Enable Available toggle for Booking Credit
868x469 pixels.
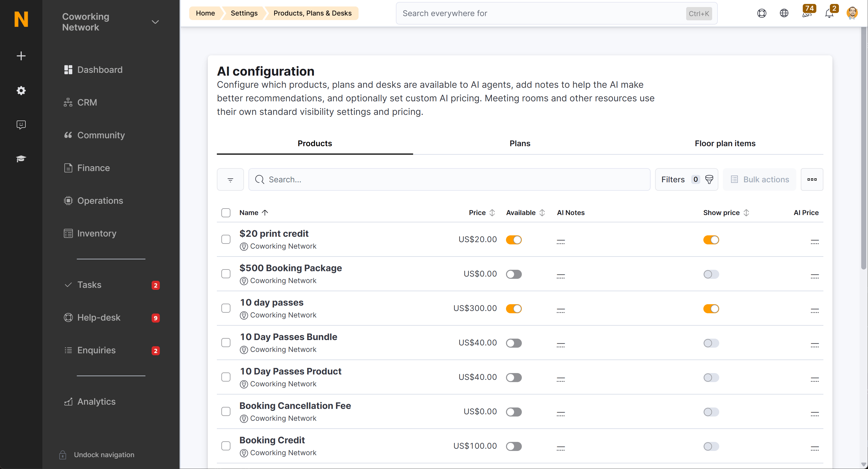coord(514,446)
